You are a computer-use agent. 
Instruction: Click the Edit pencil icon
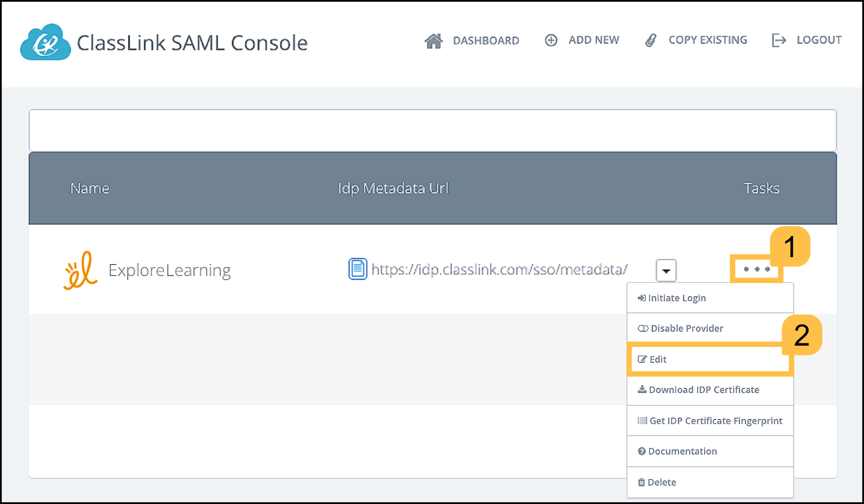click(x=642, y=359)
